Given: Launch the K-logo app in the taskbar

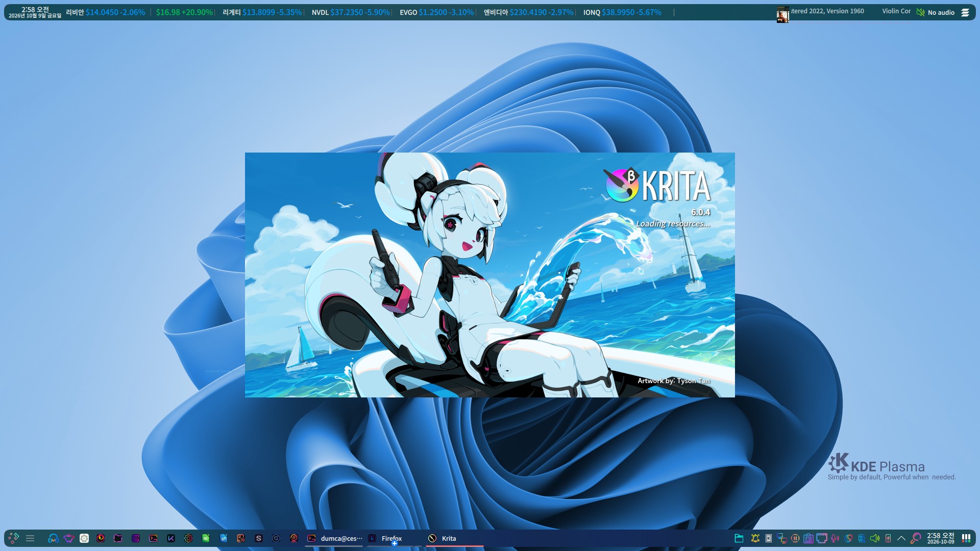Looking at the screenshot, I should click(171, 538).
